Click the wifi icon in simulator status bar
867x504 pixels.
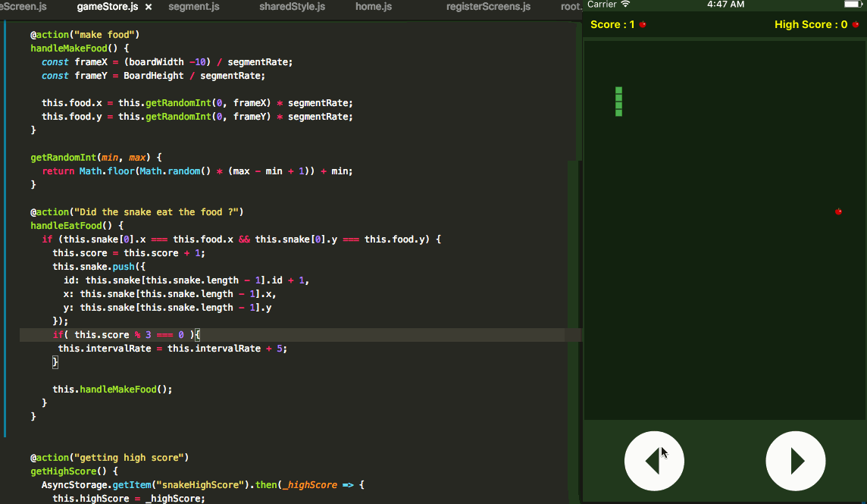pos(625,5)
